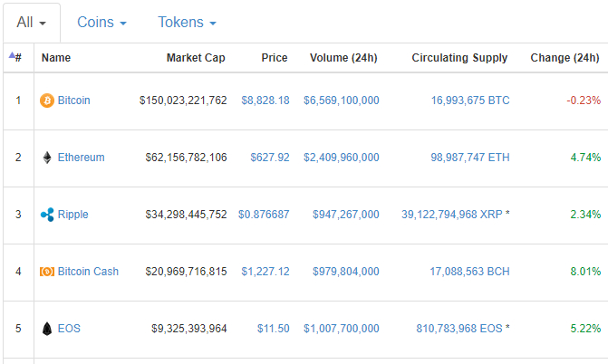Image resolution: width=608 pixels, height=364 pixels.
Task: Click Ripple price $0.876687 link
Action: [264, 215]
